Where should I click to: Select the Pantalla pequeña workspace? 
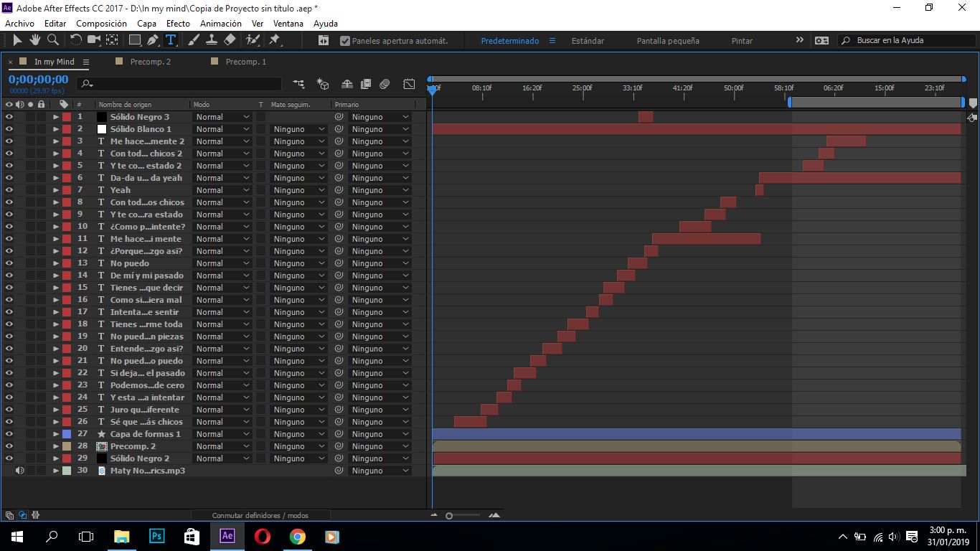(x=668, y=41)
